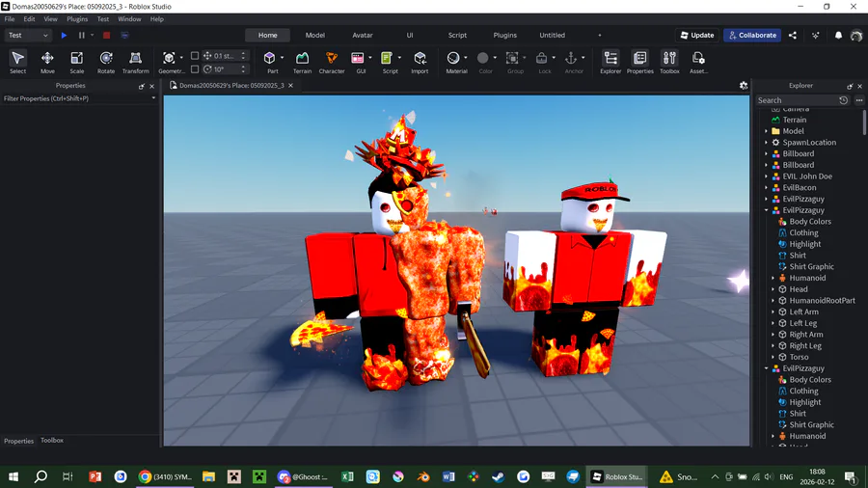
Task: Click the Lock tool
Action: point(542,62)
